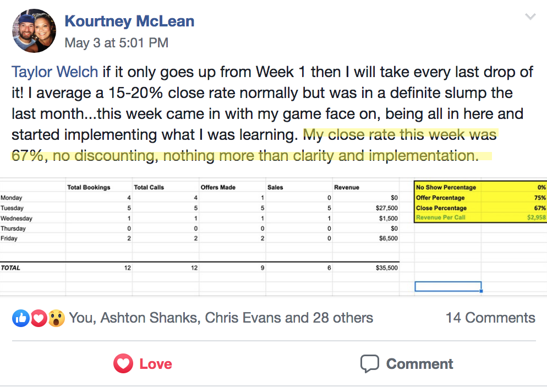The height and width of the screenshot is (392, 547).
Task: Click the red heart reaction icon
Action: pyautogui.click(x=38, y=318)
